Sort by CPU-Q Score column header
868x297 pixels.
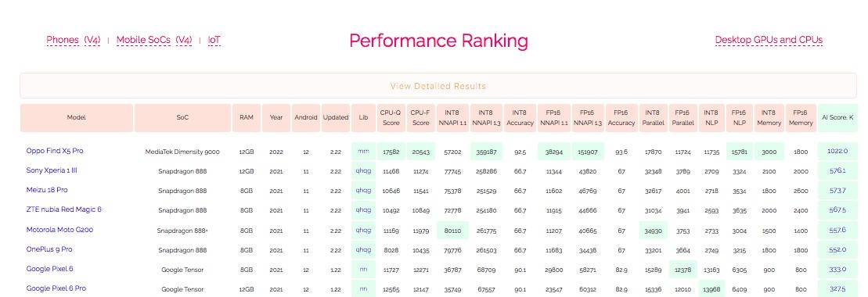coord(391,118)
